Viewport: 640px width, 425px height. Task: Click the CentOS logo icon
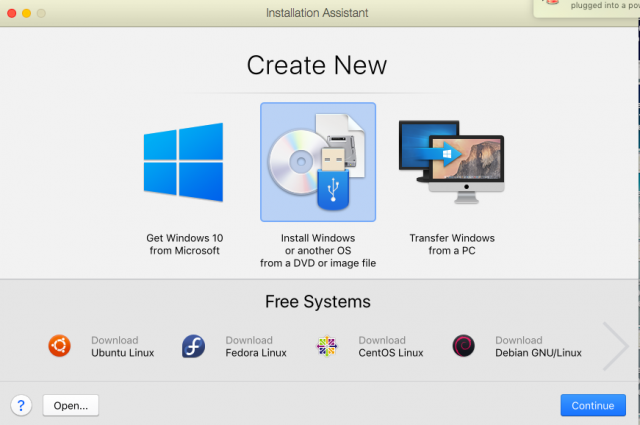point(327,346)
